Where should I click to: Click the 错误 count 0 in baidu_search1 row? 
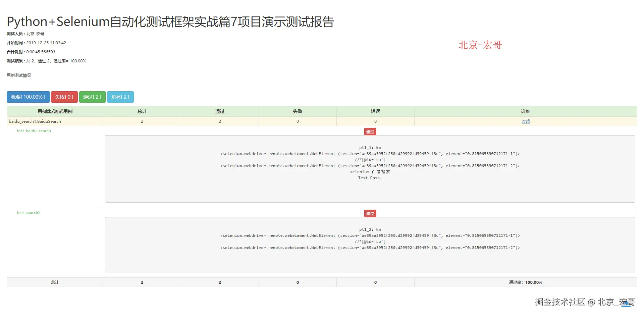[375, 121]
